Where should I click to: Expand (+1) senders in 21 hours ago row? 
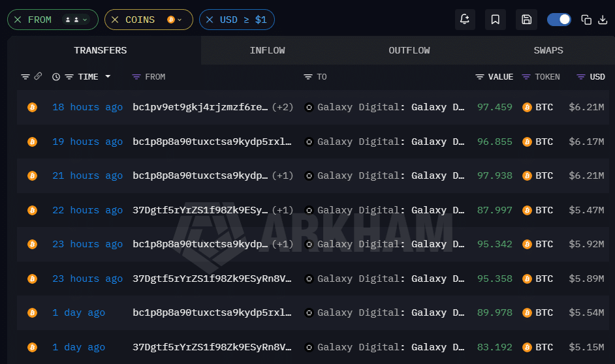point(283,176)
